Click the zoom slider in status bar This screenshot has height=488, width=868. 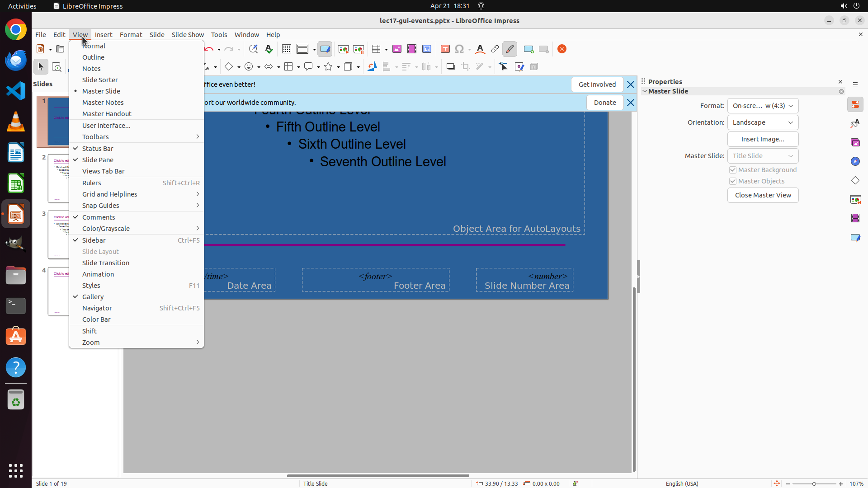pos(814,483)
